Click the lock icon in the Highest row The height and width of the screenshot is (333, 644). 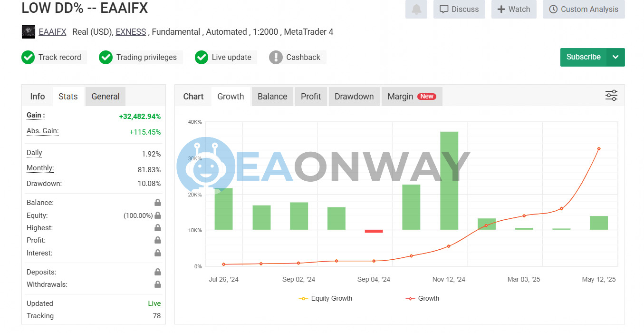coord(157,228)
